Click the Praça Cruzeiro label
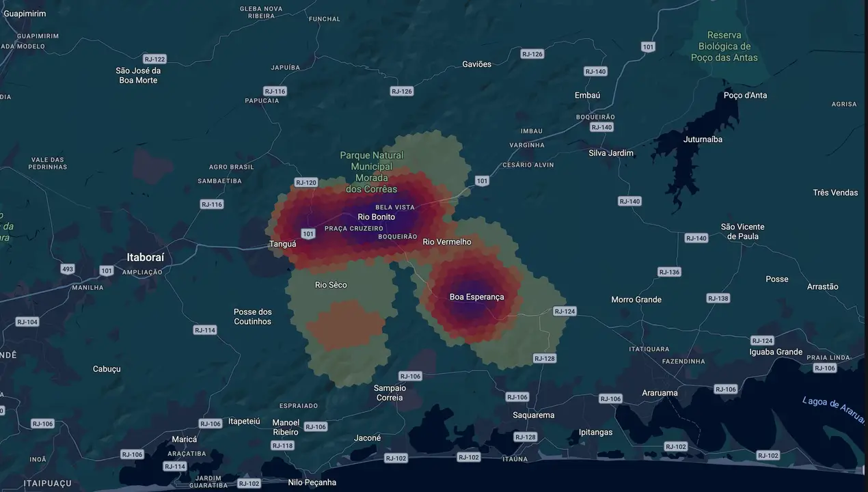The height and width of the screenshot is (492, 868). (354, 228)
